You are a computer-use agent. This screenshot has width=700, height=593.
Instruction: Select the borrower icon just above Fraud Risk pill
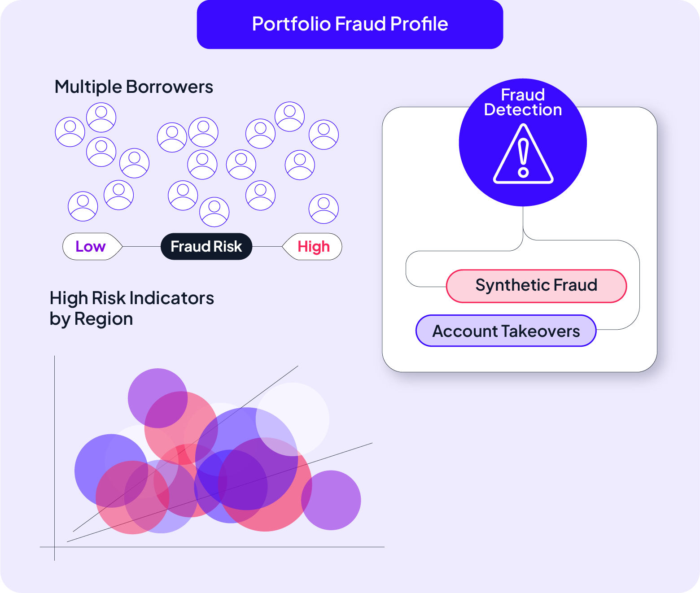pos(214,212)
